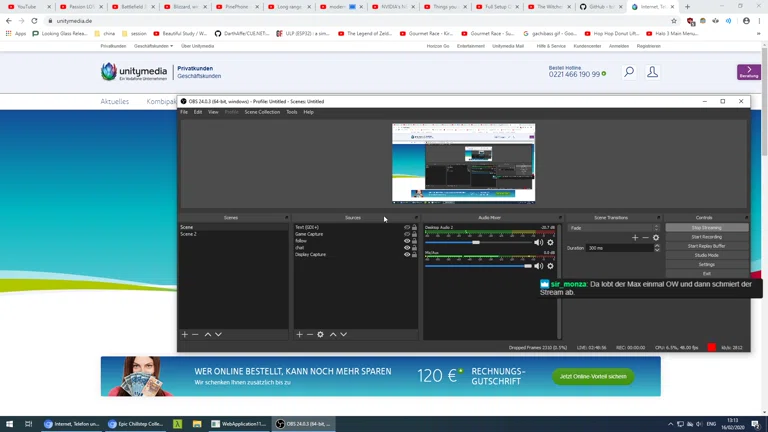Screen dimensions: 768x432
Task: Open OBS Settings from the Controls panel
Action: (707, 264)
